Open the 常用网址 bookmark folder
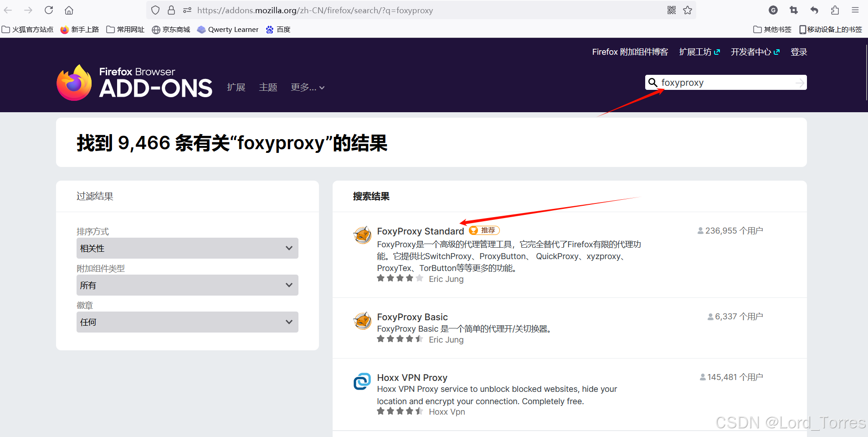Screen dimensions: 868x437 125,30
